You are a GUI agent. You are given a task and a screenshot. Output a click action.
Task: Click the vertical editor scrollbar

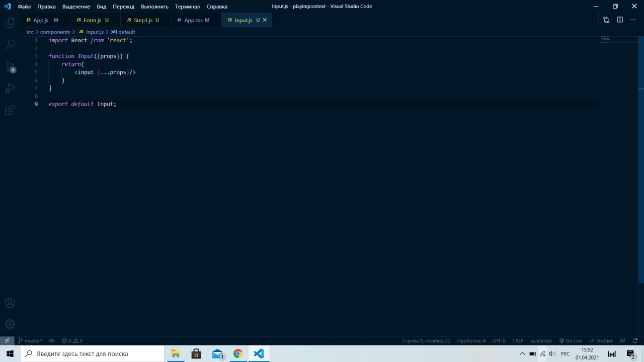641,159
